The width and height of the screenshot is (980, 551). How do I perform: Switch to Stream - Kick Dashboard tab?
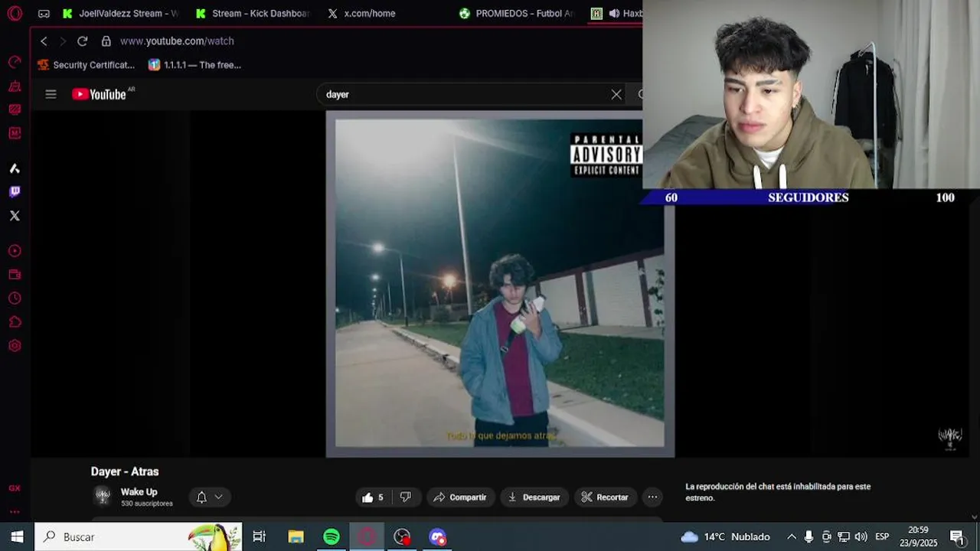[253, 14]
